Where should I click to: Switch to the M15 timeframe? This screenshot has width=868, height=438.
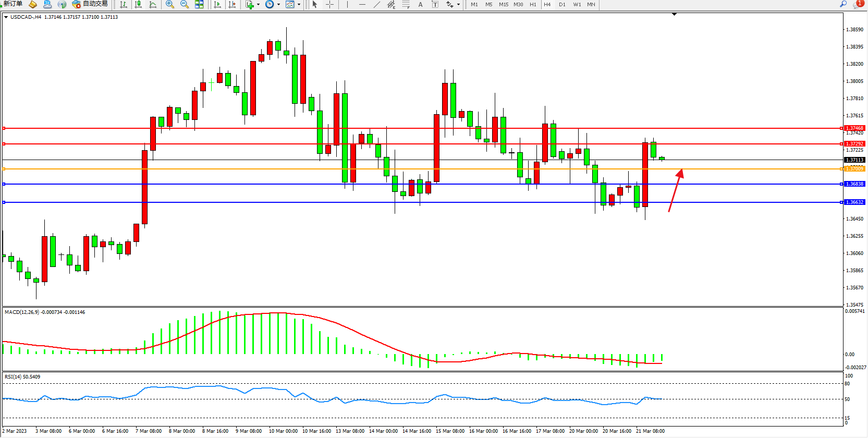[503, 4]
